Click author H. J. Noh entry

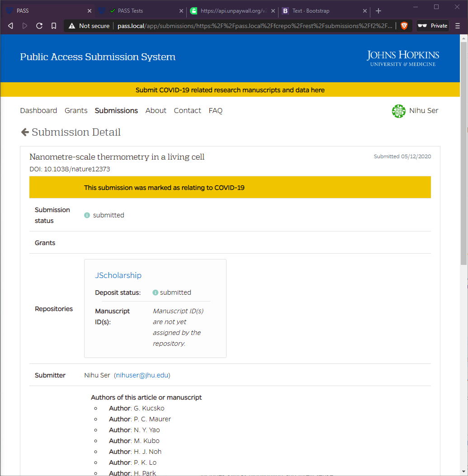click(x=135, y=452)
